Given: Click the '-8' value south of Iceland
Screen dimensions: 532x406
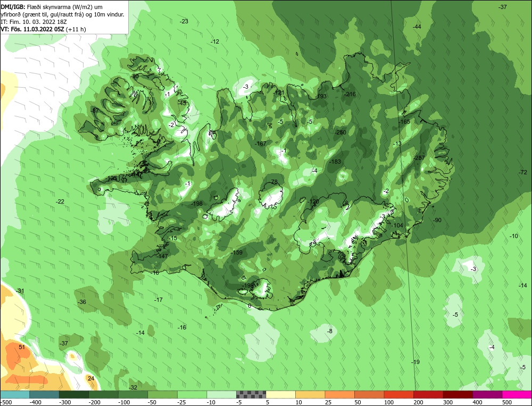Looking at the screenshot, I should 330,331.
